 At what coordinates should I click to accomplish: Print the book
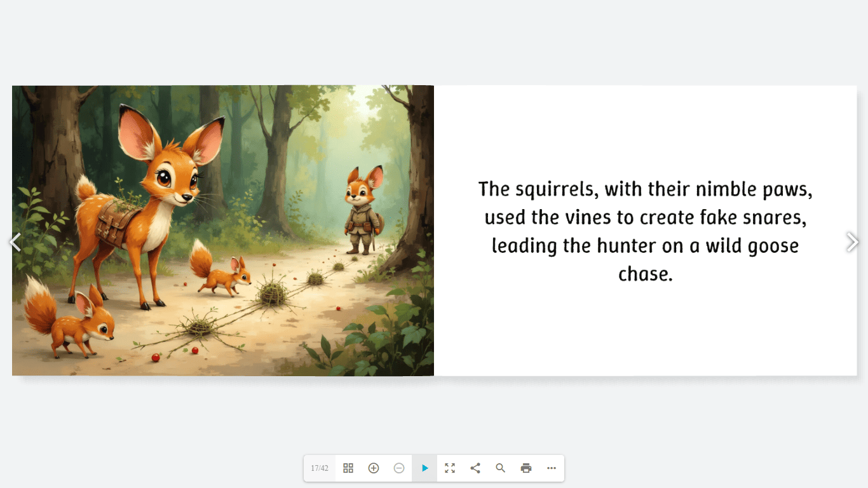point(526,468)
